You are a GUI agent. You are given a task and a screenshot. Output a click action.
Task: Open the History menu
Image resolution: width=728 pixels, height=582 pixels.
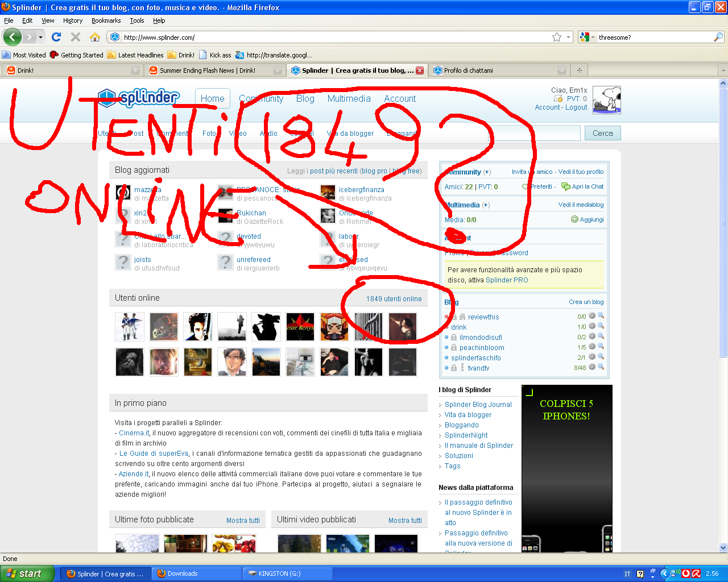click(x=73, y=20)
